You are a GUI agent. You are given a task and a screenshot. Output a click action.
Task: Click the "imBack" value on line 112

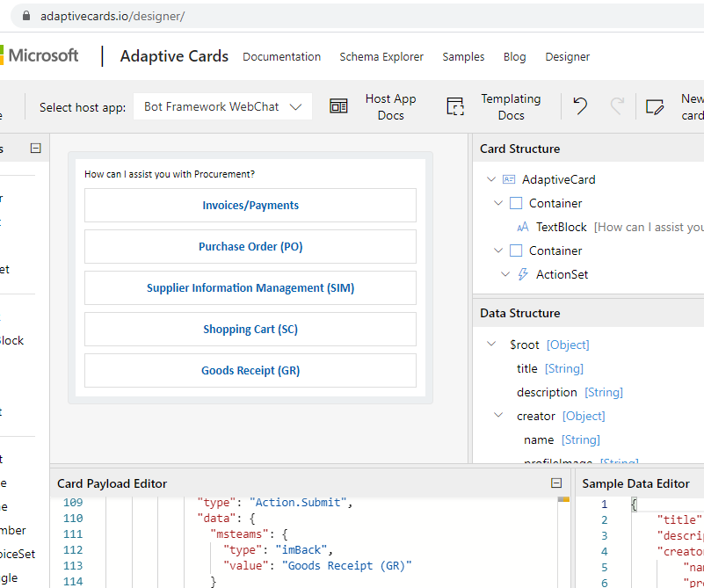[301, 550]
